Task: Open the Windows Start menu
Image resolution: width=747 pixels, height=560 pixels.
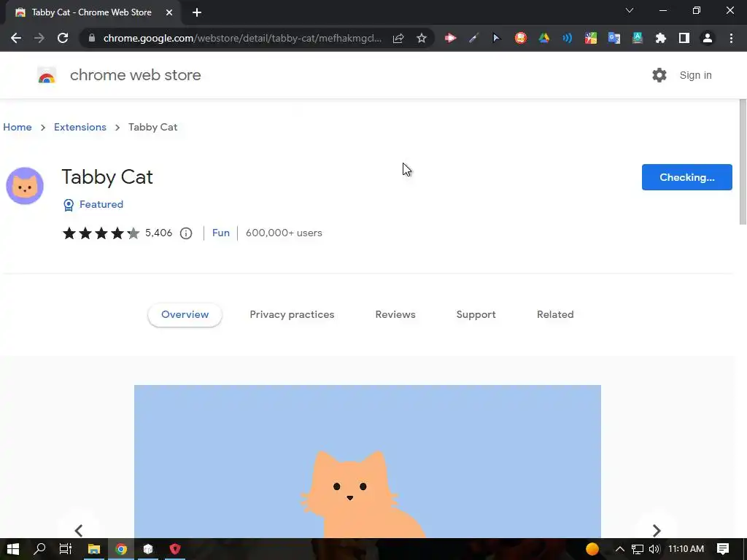Action: [13, 549]
